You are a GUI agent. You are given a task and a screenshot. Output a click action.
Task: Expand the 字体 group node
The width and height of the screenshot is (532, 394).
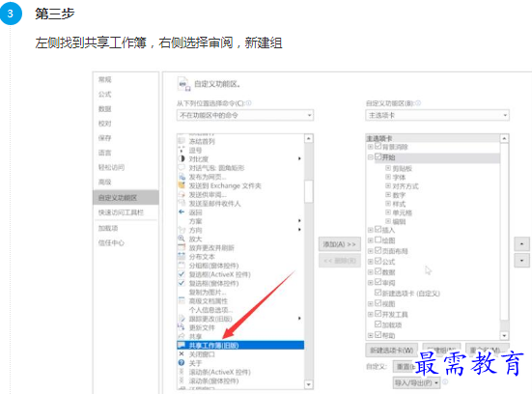tap(388, 177)
